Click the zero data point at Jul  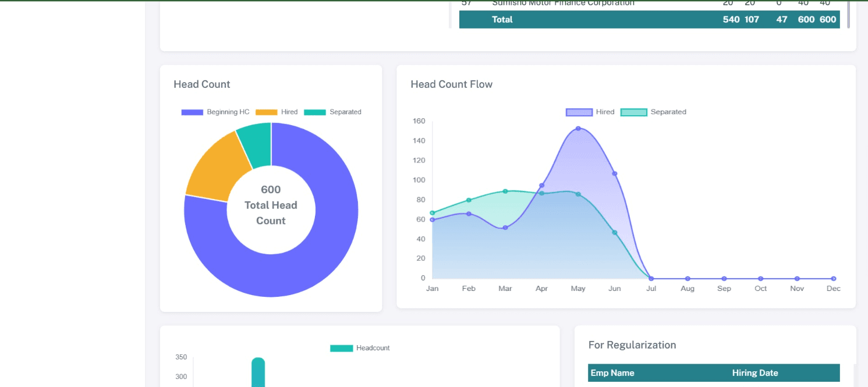coord(651,279)
